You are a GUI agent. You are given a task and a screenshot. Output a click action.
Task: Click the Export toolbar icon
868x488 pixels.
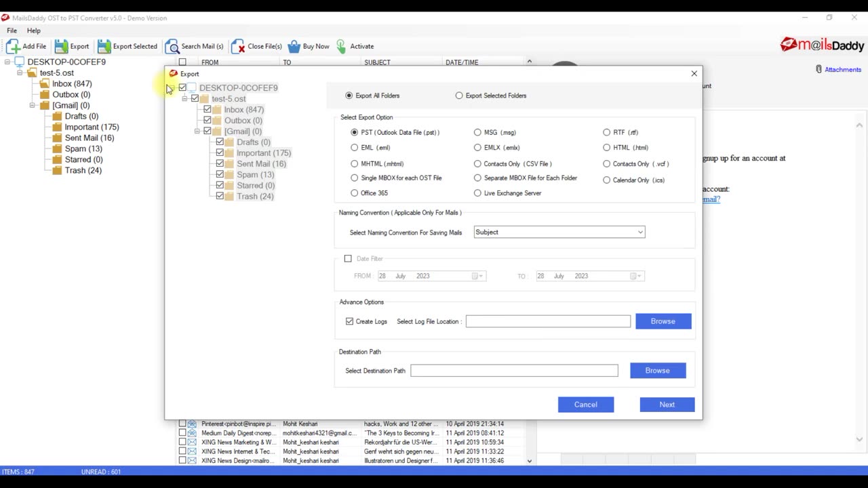pos(61,47)
